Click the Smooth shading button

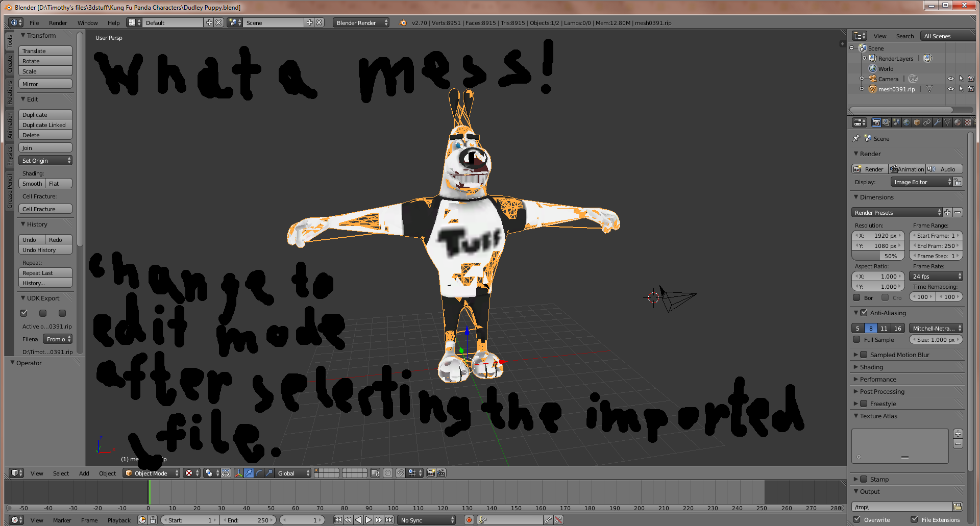32,183
